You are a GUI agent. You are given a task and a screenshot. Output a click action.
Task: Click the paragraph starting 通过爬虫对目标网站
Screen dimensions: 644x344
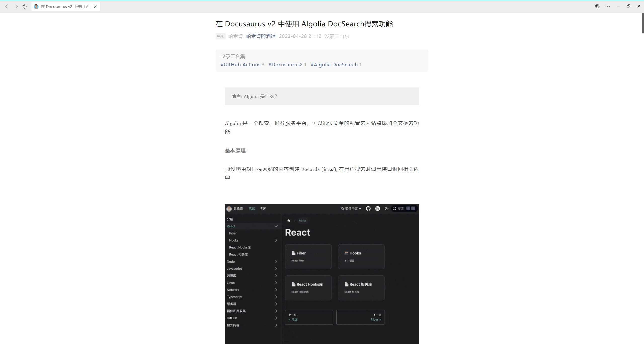[322, 173]
